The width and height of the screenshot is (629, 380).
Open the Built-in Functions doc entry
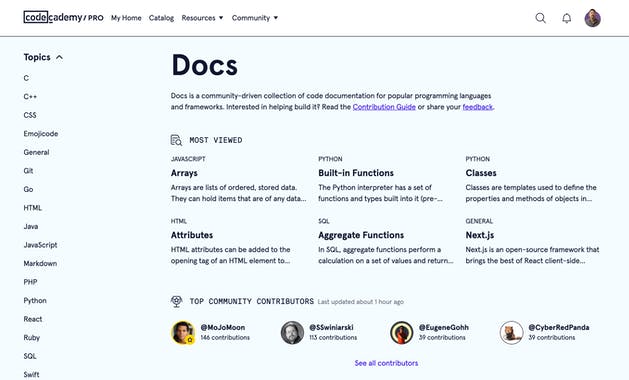(356, 173)
